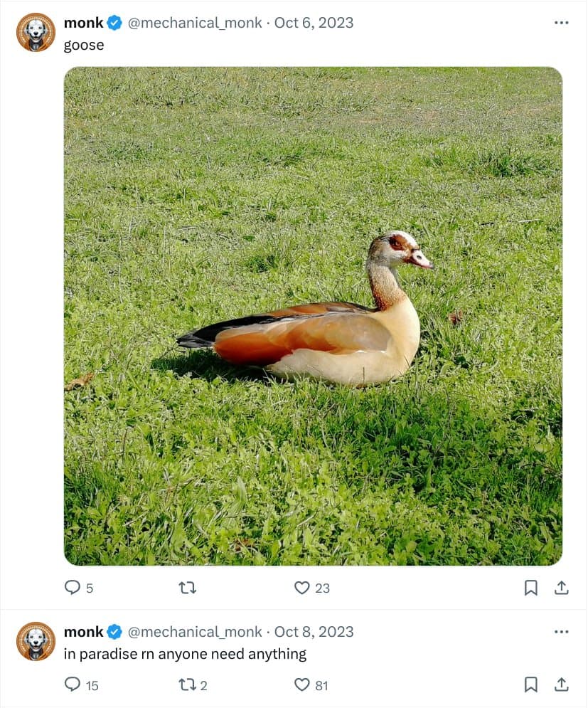The width and height of the screenshot is (588, 708).
Task: Reply to the paradise tweet
Action: pyautogui.click(x=73, y=685)
